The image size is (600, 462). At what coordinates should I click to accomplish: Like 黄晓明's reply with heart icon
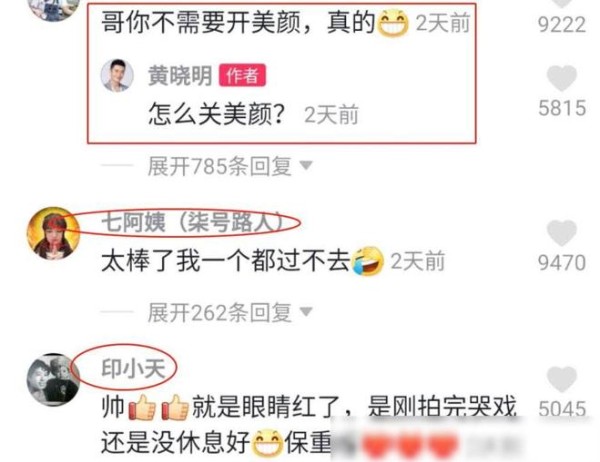tap(561, 78)
